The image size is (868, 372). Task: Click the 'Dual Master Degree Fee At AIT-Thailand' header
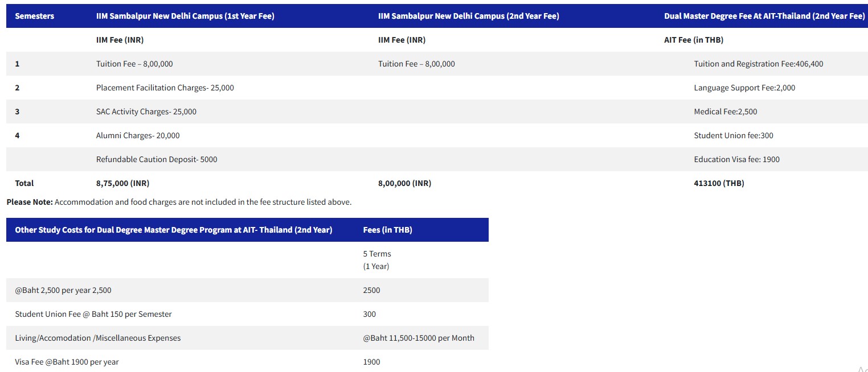tap(764, 16)
